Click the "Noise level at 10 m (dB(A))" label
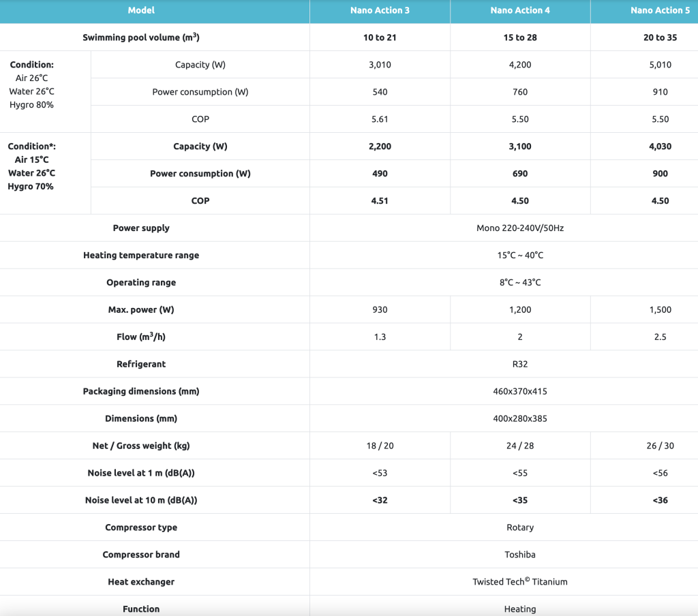 141,500
